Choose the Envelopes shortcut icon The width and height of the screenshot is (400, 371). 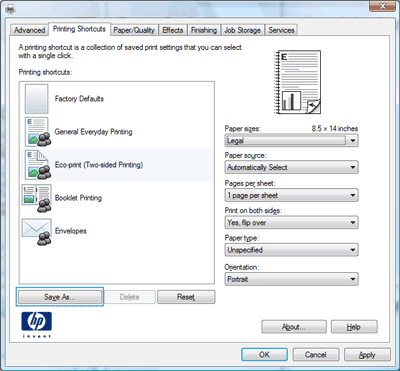[37, 231]
